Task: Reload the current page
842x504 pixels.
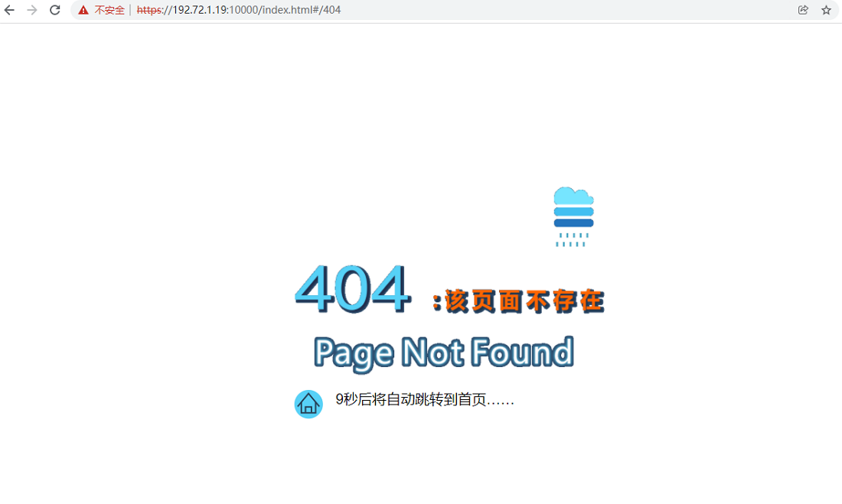Action: [55, 10]
